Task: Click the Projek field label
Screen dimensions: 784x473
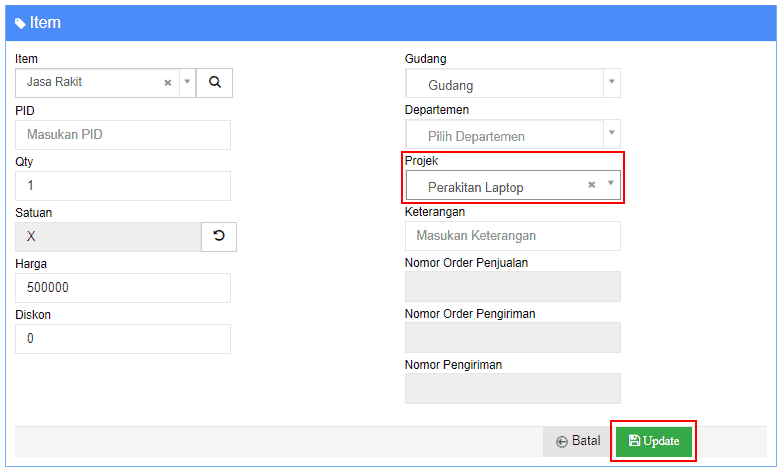Action: pyautogui.click(x=421, y=161)
